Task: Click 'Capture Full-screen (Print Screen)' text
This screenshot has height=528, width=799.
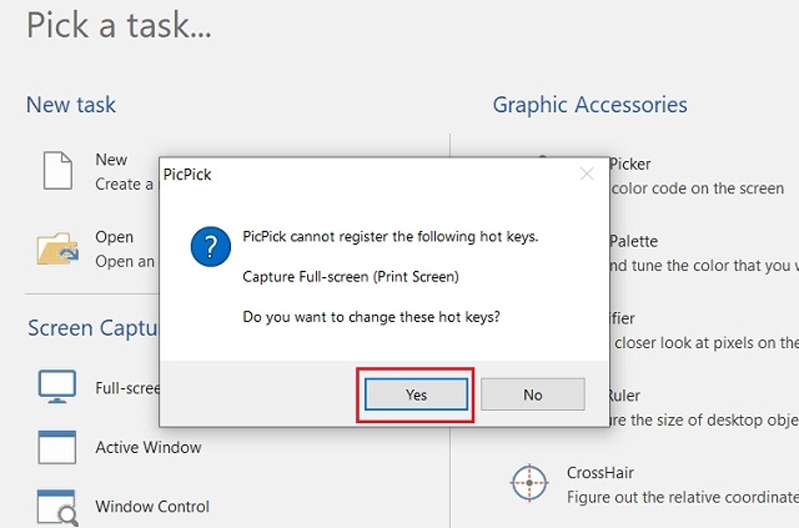Action: pyautogui.click(x=351, y=277)
